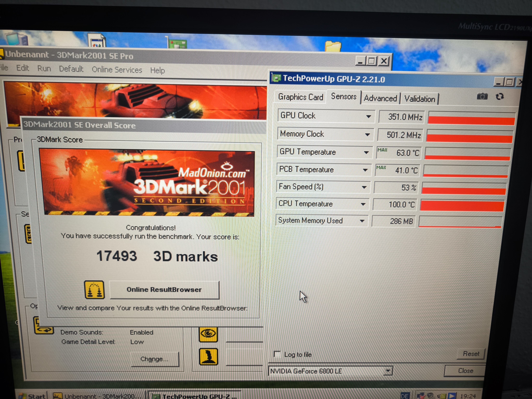Enable the Log to file checkbox
The height and width of the screenshot is (399, 532).
[x=277, y=354]
